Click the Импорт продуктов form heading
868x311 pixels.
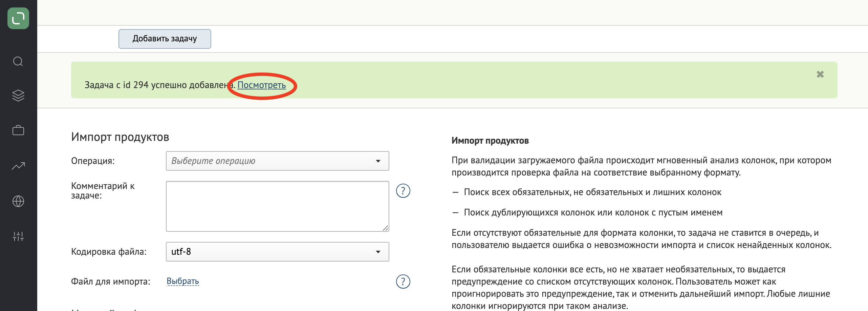tap(120, 137)
